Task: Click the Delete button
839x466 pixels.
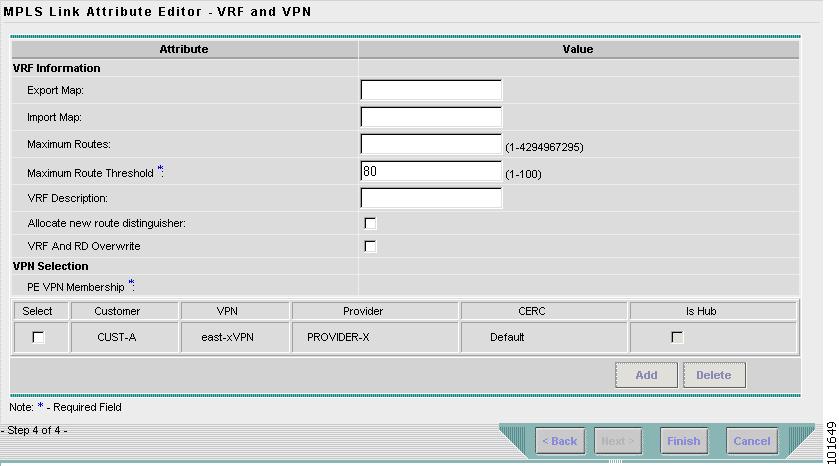Action: [x=714, y=375]
